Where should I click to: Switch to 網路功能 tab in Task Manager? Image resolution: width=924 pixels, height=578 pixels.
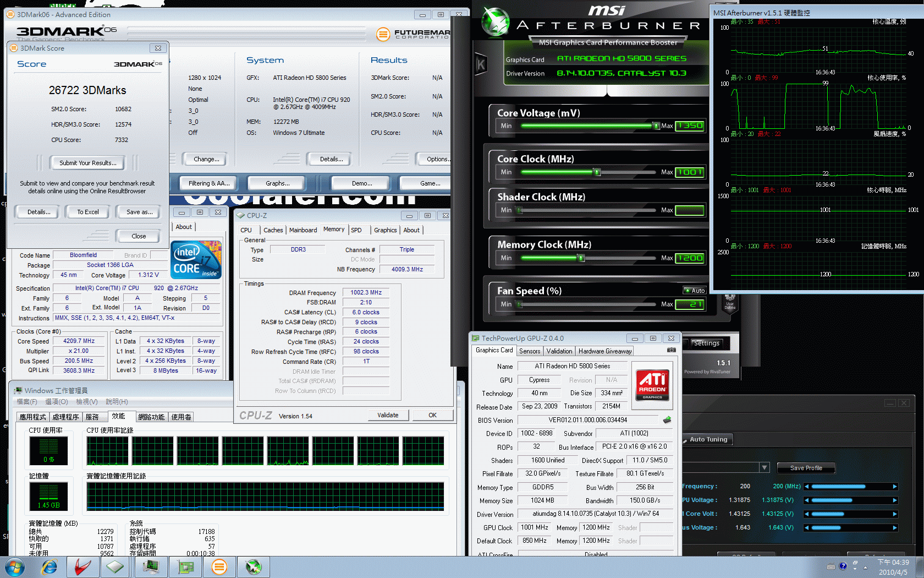click(x=151, y=417)
